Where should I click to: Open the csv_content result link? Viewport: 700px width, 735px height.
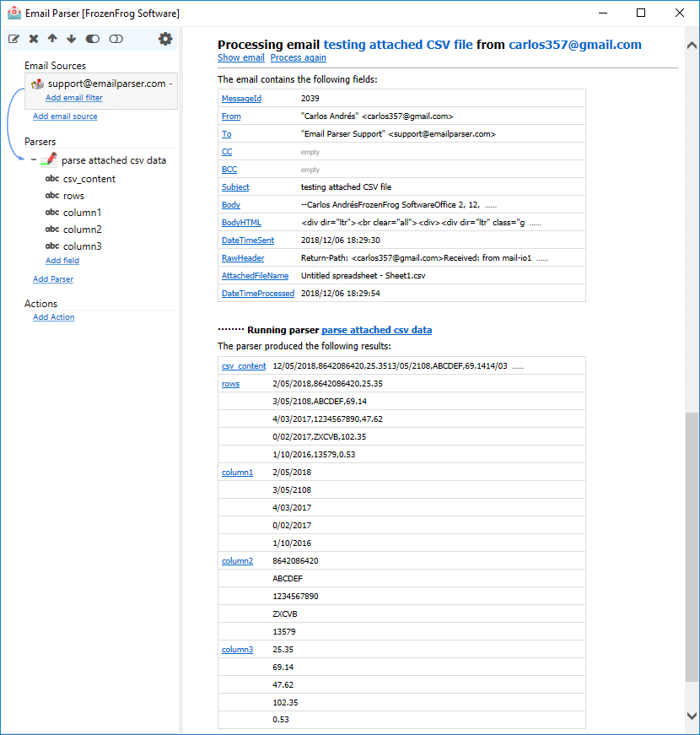[244, 366]
